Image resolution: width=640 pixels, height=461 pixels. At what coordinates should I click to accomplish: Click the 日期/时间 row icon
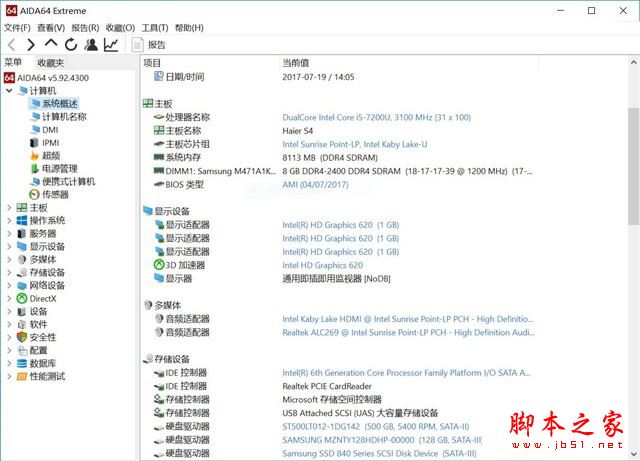pyautogui.click(x=158, y=76)
